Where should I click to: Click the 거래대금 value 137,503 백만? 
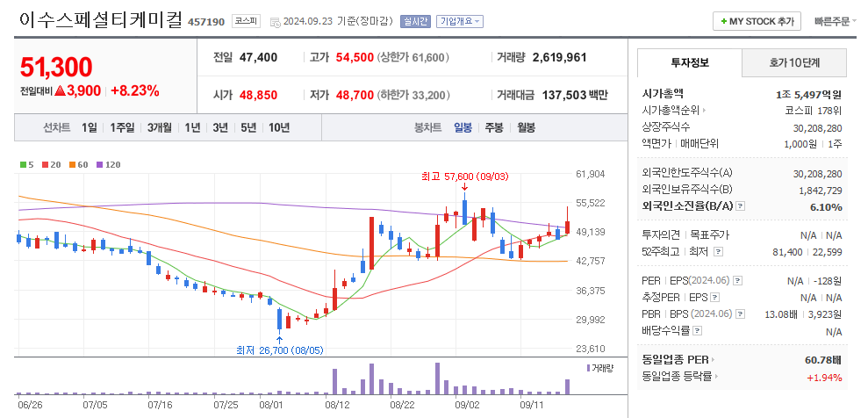(575, 95)
